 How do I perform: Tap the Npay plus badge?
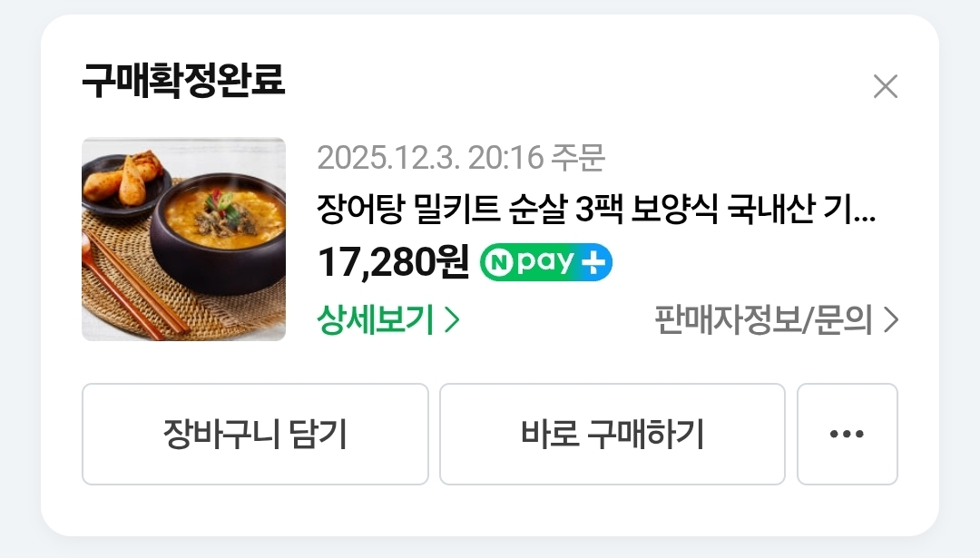tap(545, 262)
